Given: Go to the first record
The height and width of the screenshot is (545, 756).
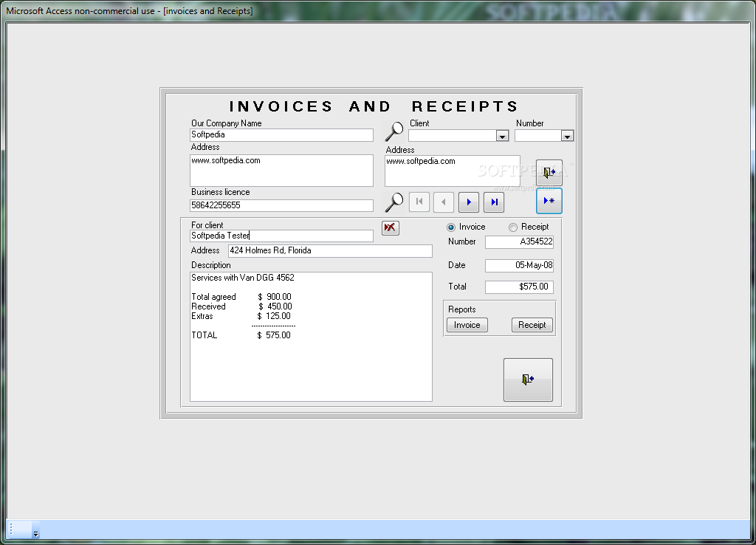Looking at the screenshot, I should point(419,202).
